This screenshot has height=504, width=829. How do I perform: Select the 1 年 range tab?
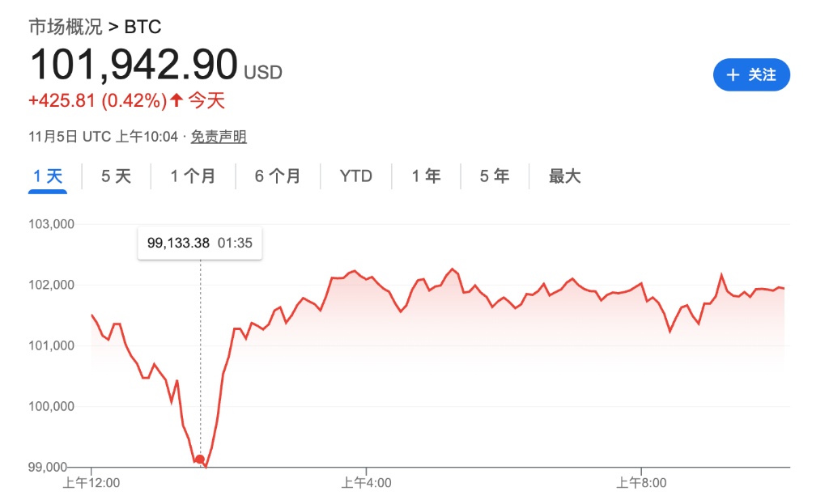[427, 176]
